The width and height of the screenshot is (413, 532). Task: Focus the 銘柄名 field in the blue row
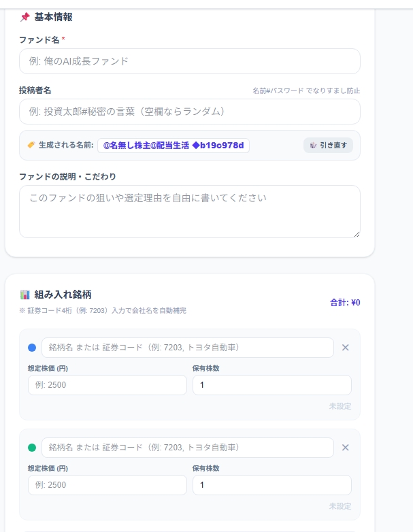[188, 348]
